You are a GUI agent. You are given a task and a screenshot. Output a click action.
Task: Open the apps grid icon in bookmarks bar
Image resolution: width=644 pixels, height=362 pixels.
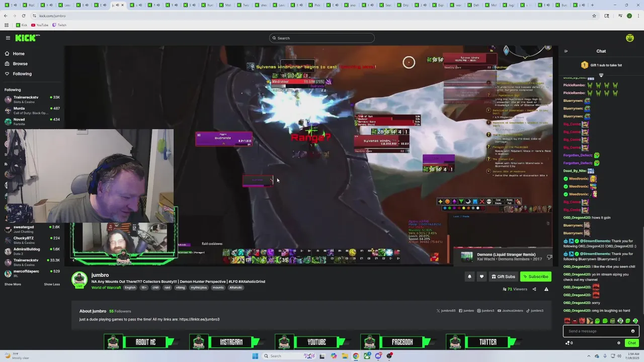(x=7, y=25)
